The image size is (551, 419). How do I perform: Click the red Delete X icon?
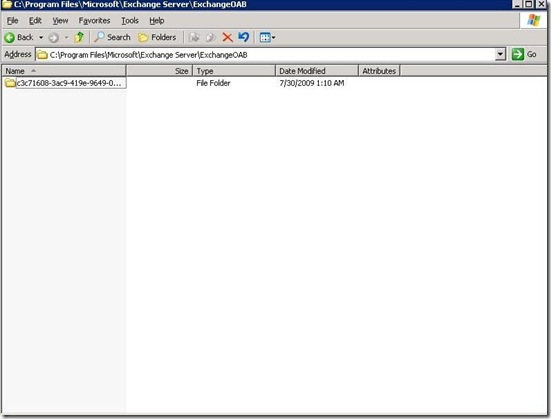[227, 37]
